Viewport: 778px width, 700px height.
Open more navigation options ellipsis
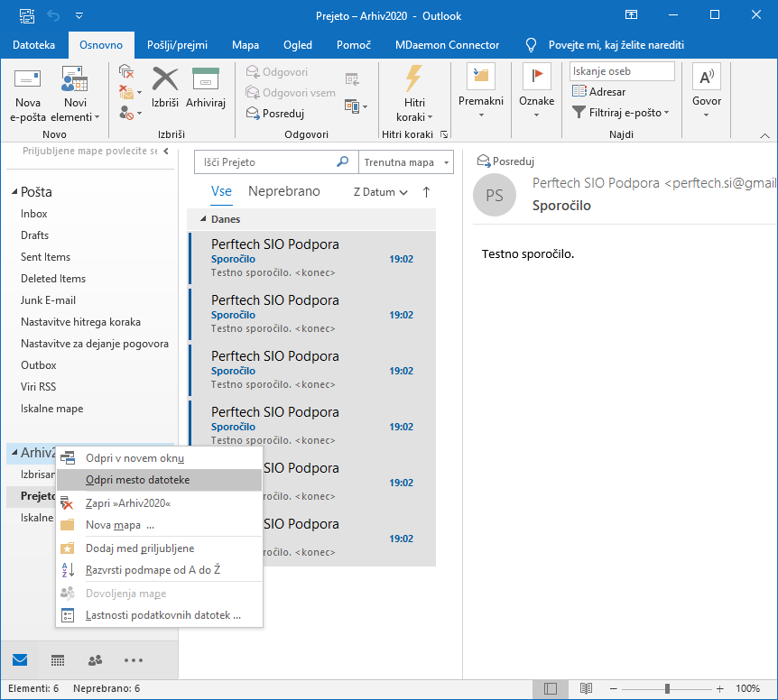134,660
